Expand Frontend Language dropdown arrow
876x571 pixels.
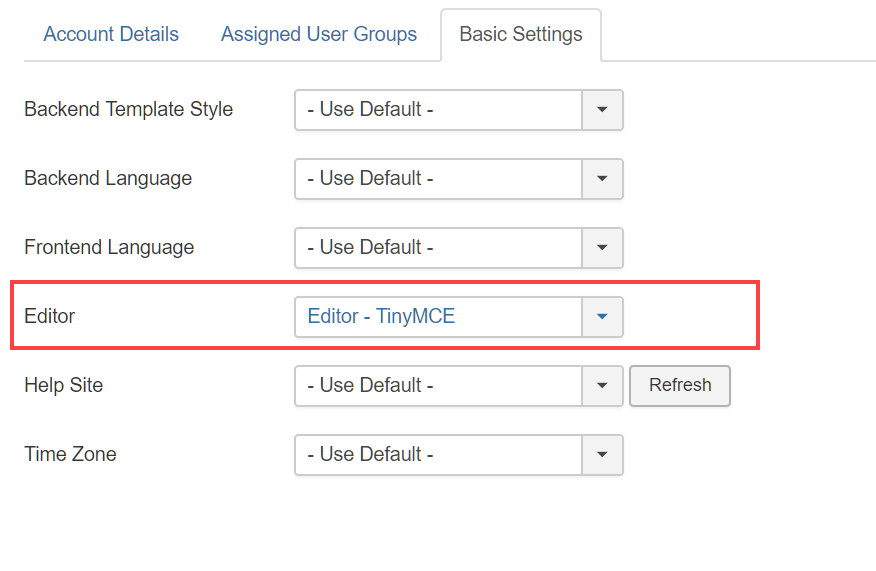(x=602, y=248)
